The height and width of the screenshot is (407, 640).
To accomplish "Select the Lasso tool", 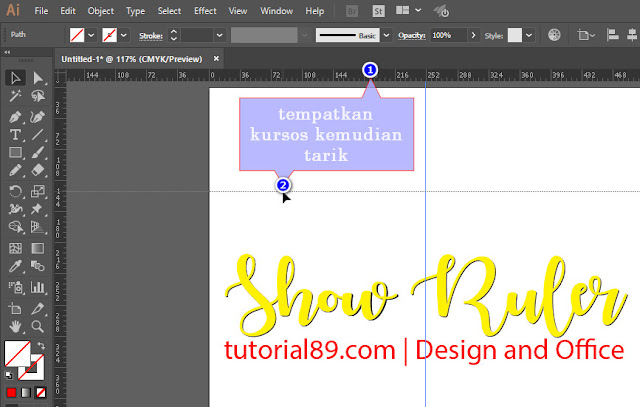I will click(38, 96).
